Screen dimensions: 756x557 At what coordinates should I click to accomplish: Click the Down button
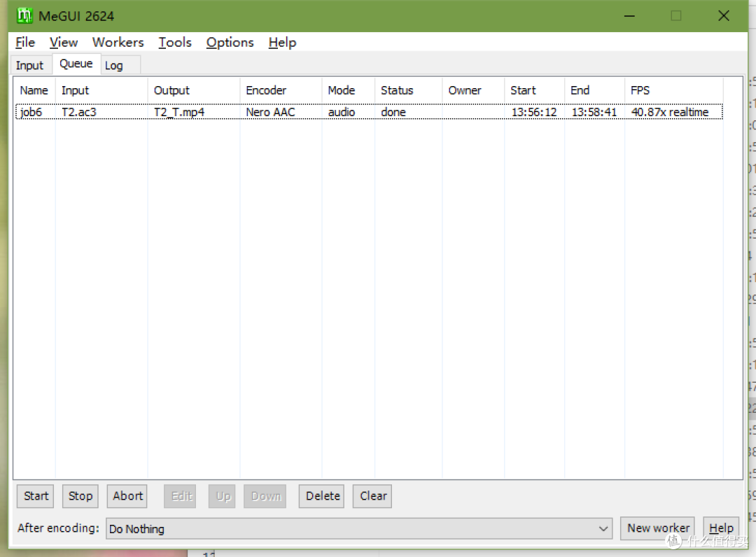[x=266, y=496]
